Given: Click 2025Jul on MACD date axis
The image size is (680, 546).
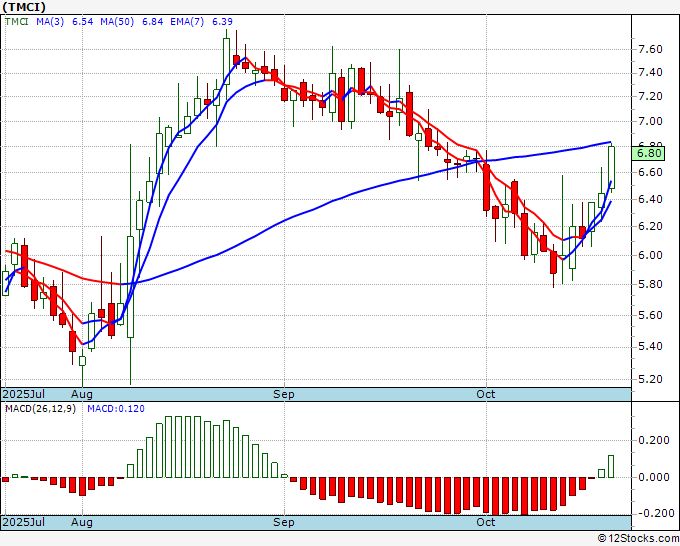Looking at the screenshot, I should click(24, 522).
